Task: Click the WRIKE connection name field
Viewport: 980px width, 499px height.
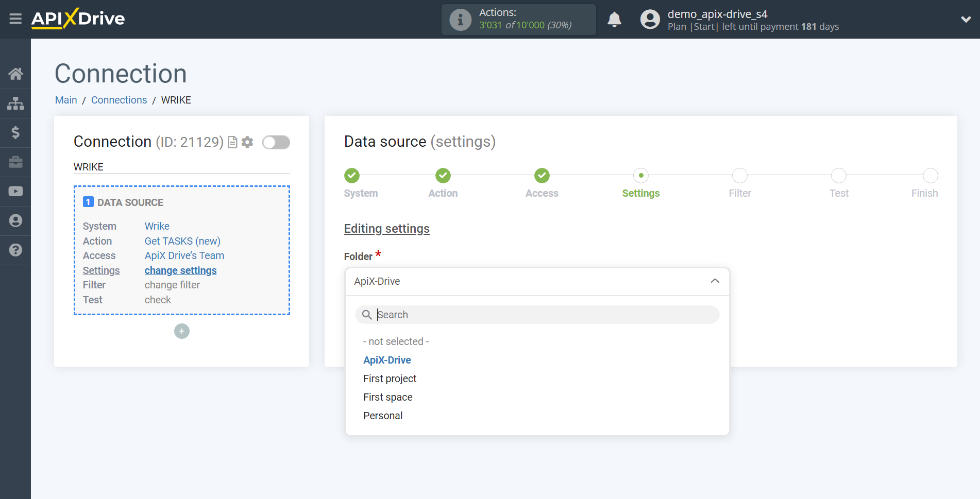Action: coord(182,167)
